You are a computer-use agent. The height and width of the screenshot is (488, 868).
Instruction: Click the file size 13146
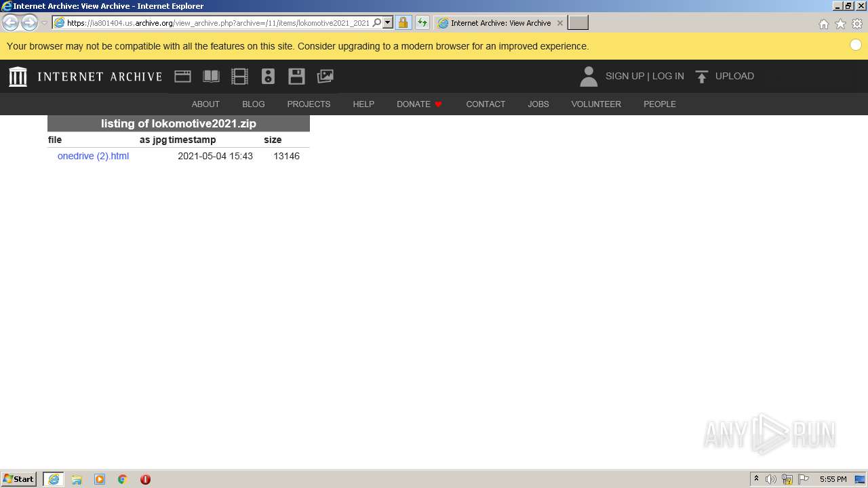tap(286, 157)
